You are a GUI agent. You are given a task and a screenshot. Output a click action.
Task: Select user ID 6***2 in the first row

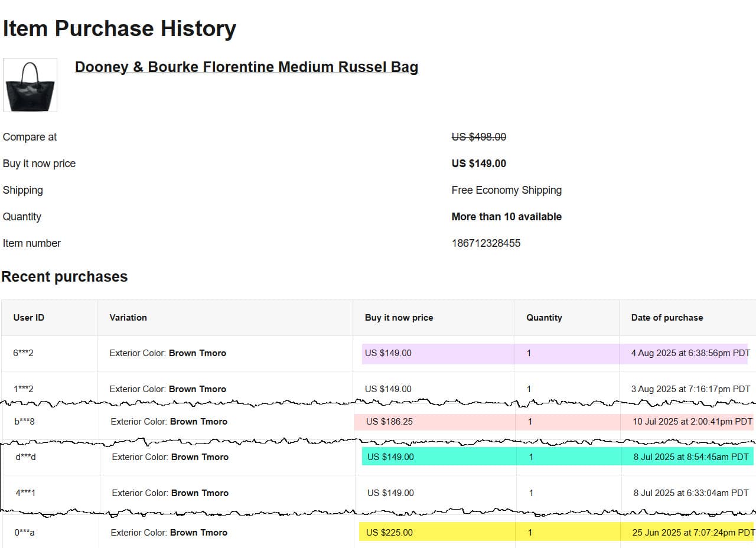[24, 353]
